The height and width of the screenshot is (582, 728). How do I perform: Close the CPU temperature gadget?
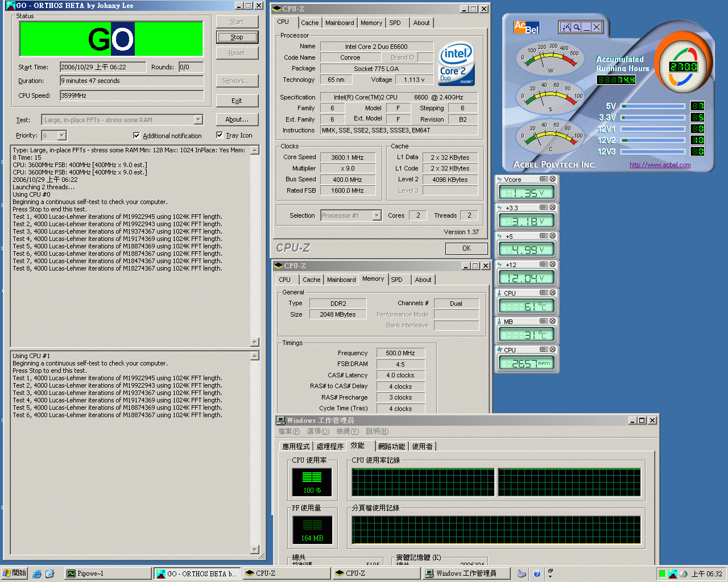552,293
